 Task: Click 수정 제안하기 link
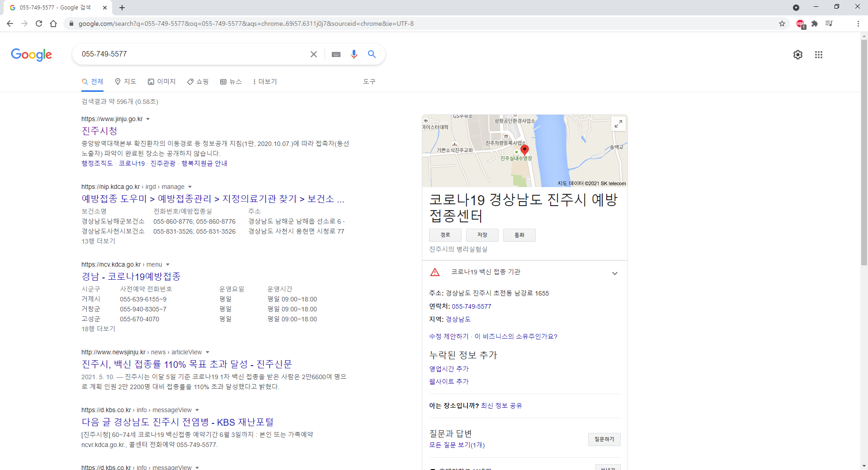(x=449, y=336)
